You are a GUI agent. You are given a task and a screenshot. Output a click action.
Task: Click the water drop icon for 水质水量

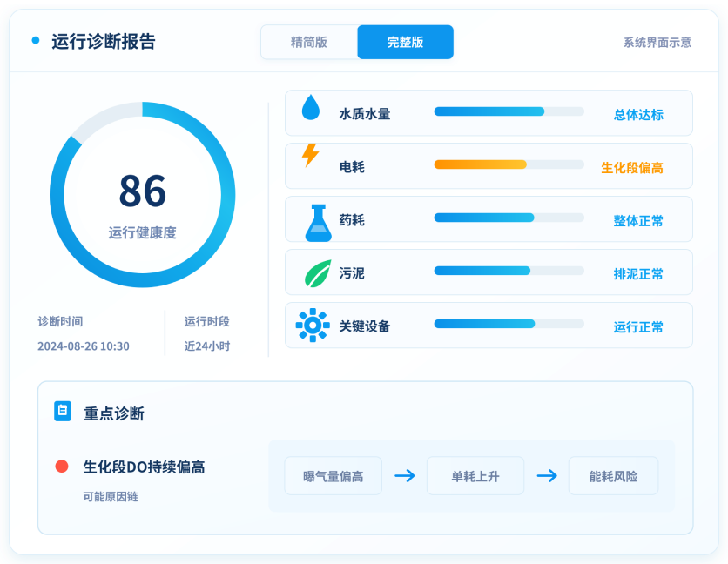311,107
